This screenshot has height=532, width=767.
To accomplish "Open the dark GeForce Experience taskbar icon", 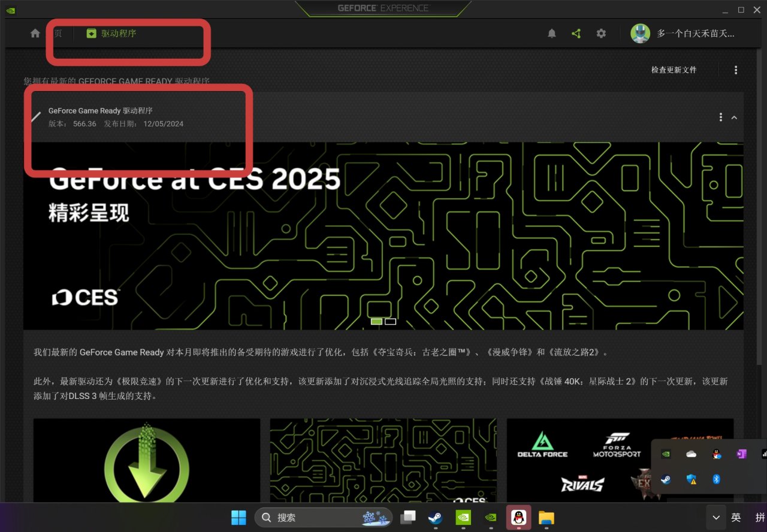I will tap(491, 517).
